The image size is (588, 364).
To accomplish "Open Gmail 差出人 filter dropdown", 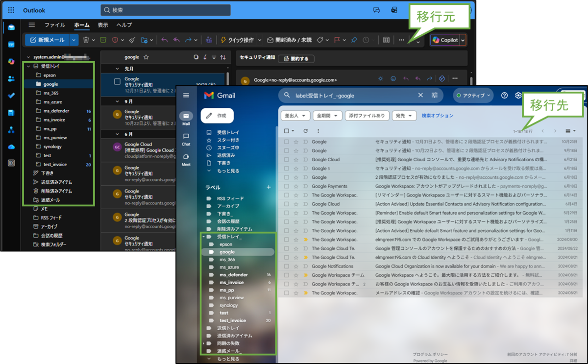I will point(295,116).
